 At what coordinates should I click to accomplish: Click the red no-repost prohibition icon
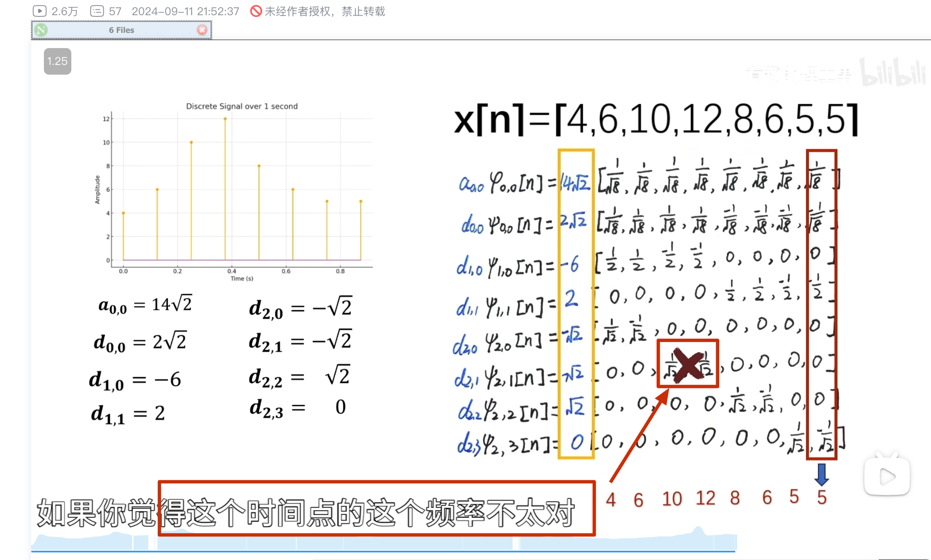[x=256, y=11]
